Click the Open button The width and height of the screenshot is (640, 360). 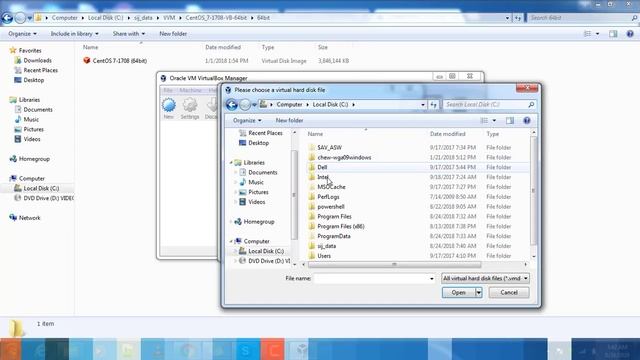[458, 293]
